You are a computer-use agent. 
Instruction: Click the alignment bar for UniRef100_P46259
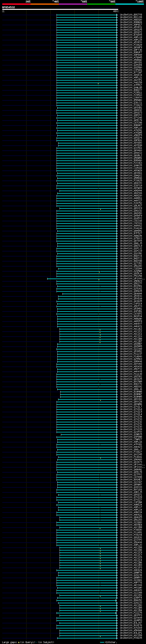click(x=87, y=83)
